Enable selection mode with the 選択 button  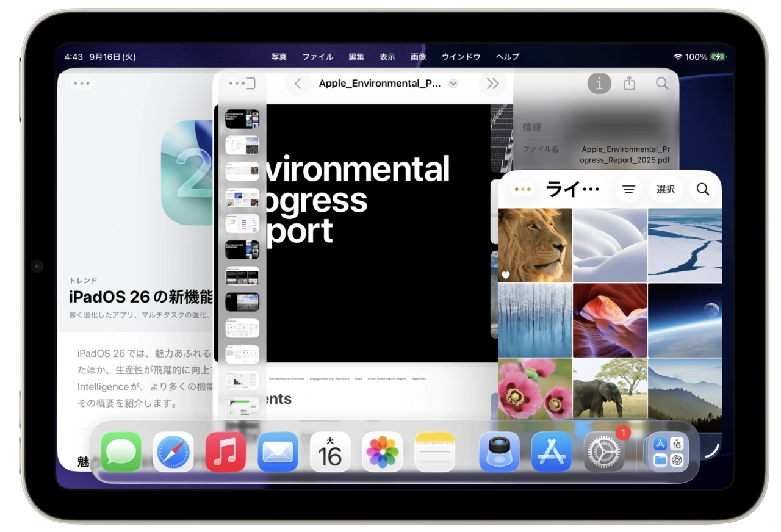click(x=666, y=189)
